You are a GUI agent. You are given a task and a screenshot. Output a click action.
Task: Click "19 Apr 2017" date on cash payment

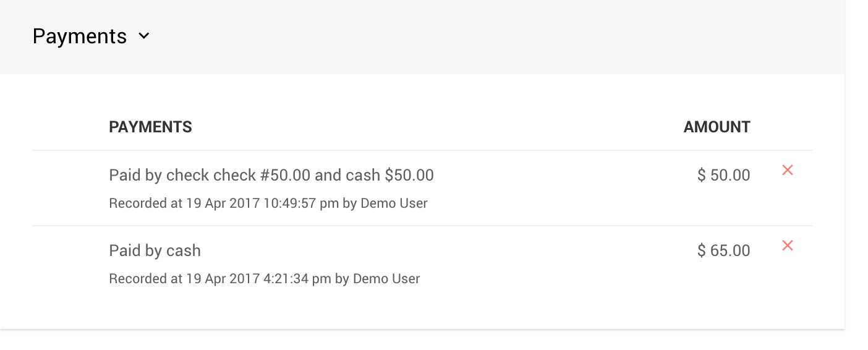223,279
